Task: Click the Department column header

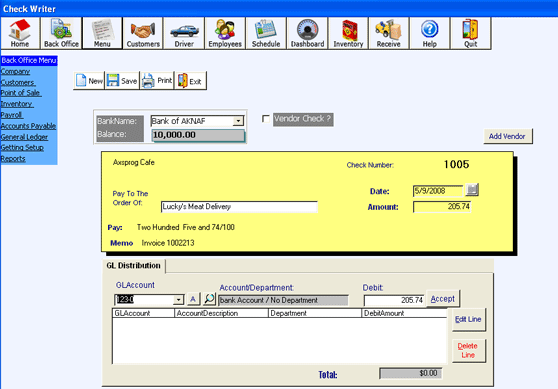Action: click(x=315, y=313)
